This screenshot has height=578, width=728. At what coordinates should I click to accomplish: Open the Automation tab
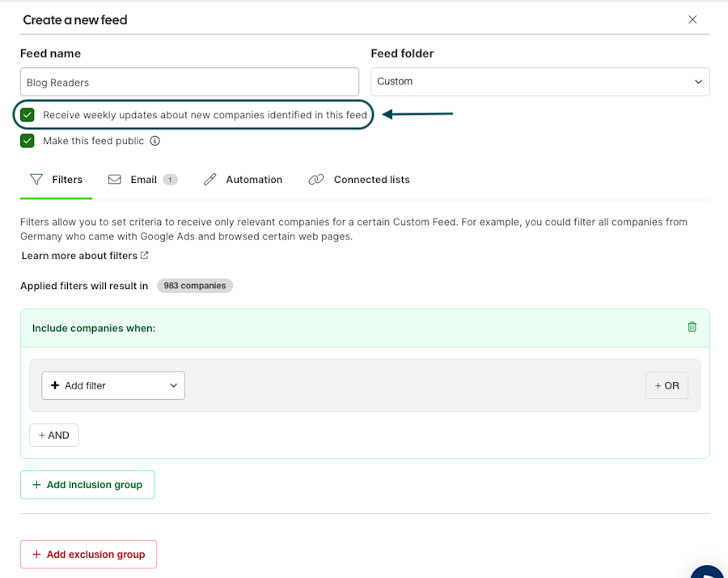tap(243, 180)
